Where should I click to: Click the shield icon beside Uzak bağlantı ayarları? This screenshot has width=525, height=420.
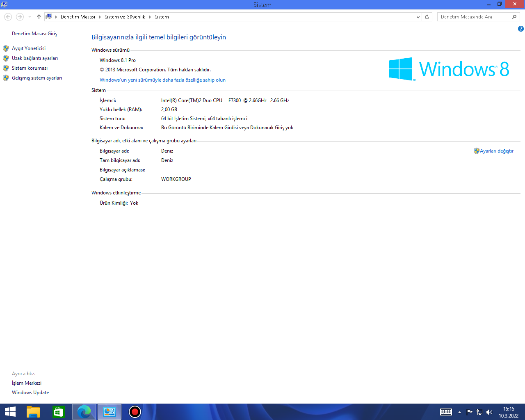click(x=6, y=58)
